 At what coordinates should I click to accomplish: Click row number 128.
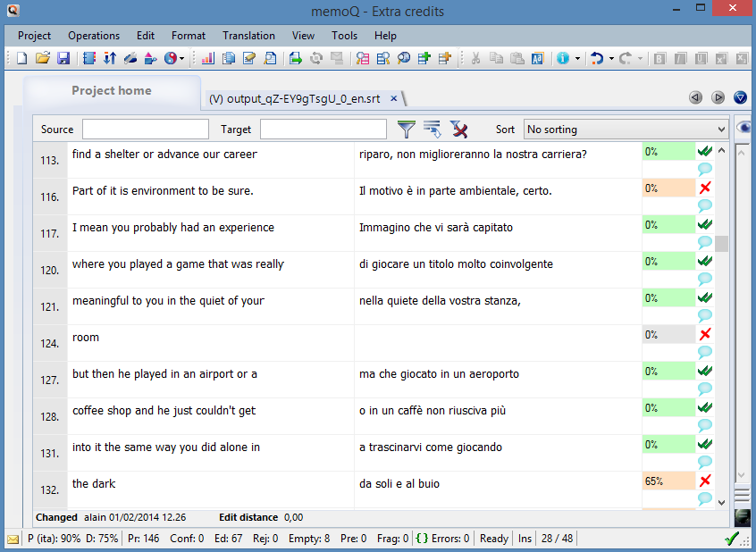coord(50,416)
